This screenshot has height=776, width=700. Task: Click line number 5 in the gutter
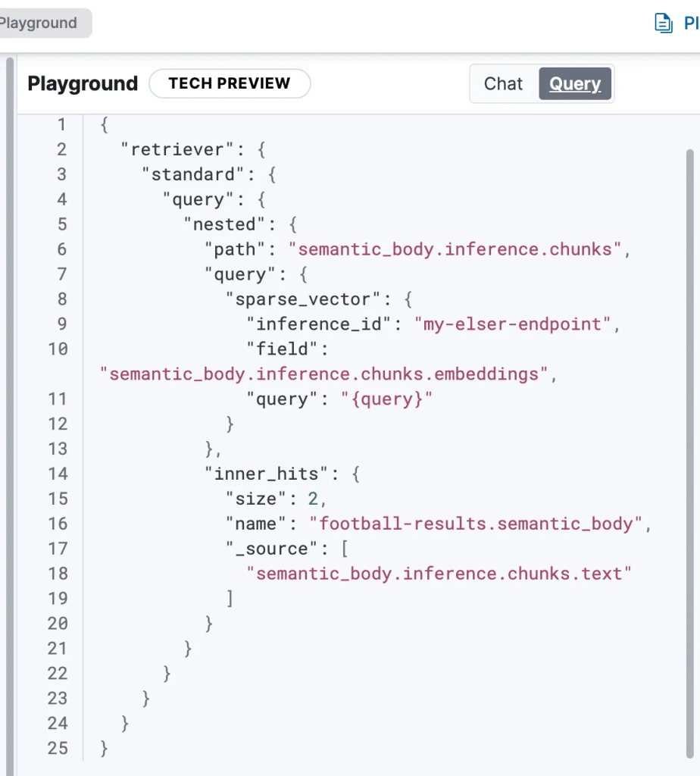coord(62,224)
